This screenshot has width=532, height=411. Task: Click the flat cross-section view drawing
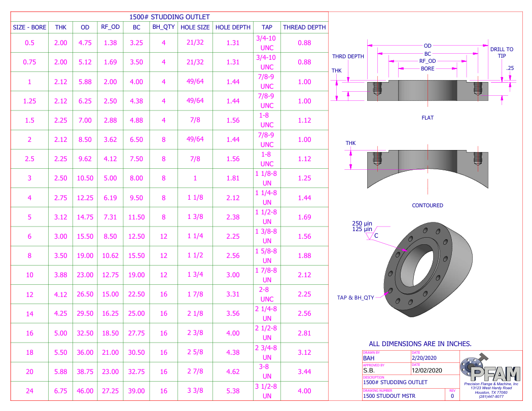pos(427,91)
